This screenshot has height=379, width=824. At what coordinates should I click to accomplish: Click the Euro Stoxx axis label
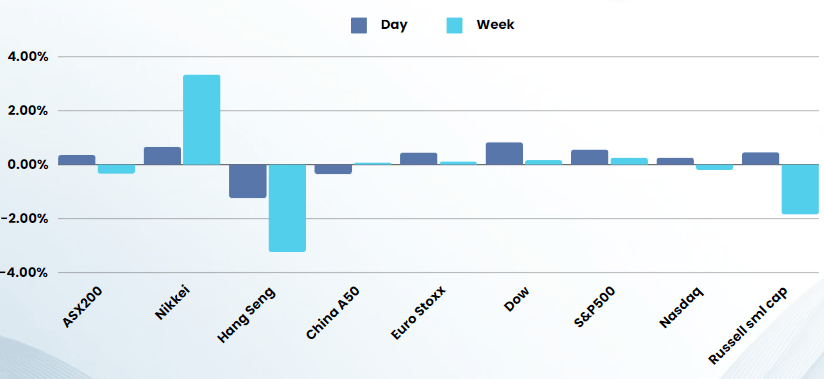418,313
